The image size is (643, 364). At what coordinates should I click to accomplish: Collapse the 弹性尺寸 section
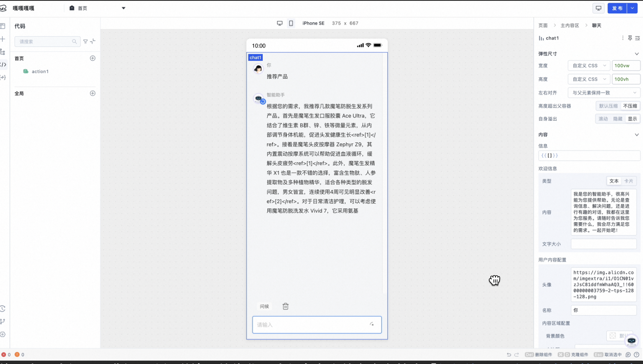pos(637,53)
